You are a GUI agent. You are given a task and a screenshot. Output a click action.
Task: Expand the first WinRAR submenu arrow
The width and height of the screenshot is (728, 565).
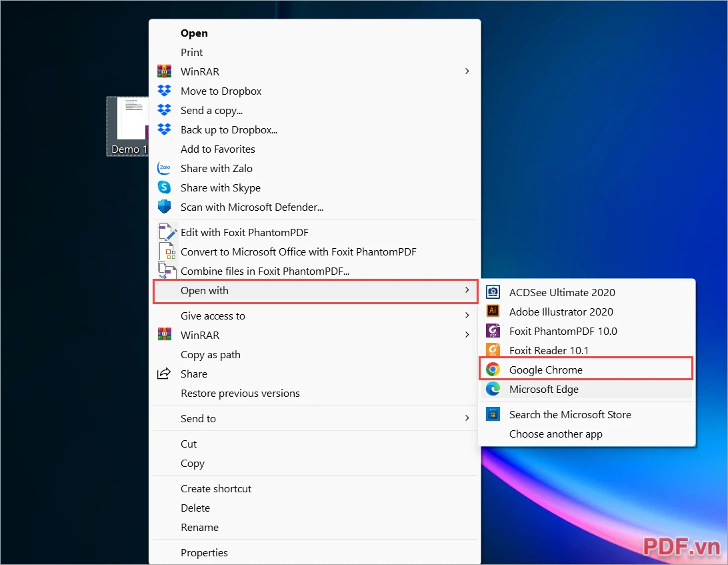[x=467, y=71]
